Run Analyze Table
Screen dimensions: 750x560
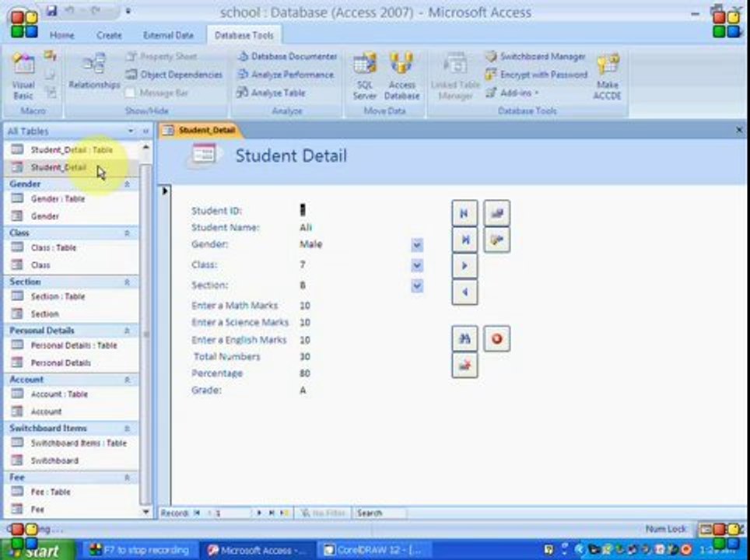pos(272,93)
